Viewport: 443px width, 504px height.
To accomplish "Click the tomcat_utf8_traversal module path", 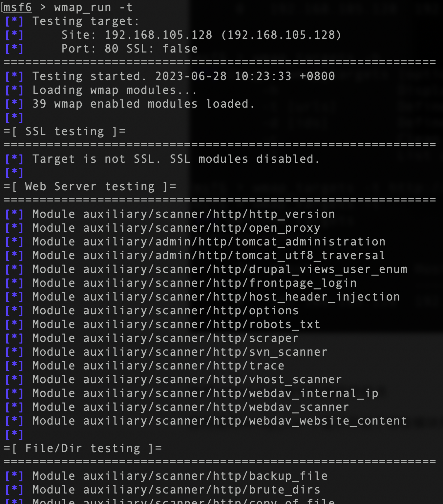I will [234, 255].
